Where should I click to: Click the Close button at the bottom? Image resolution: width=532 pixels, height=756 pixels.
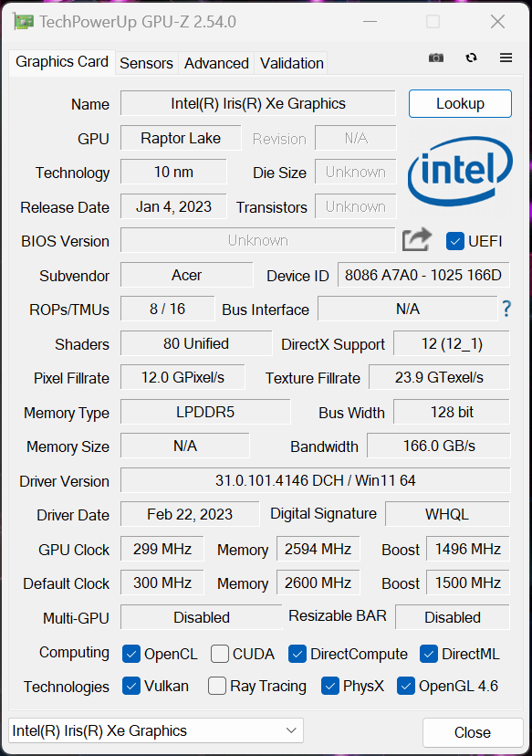coord(473,732)
